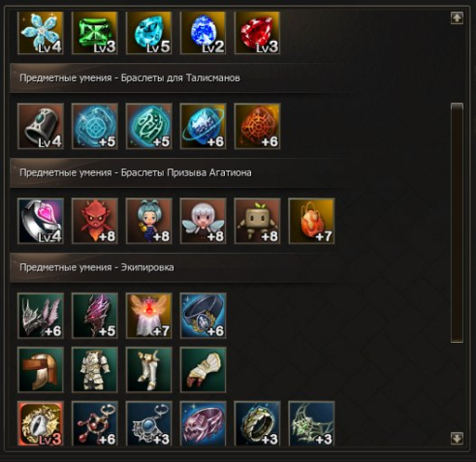The height and width of the screenshot is (462, 476).
Task: Choose the red web talisman +6
Action: pos(257,126)
